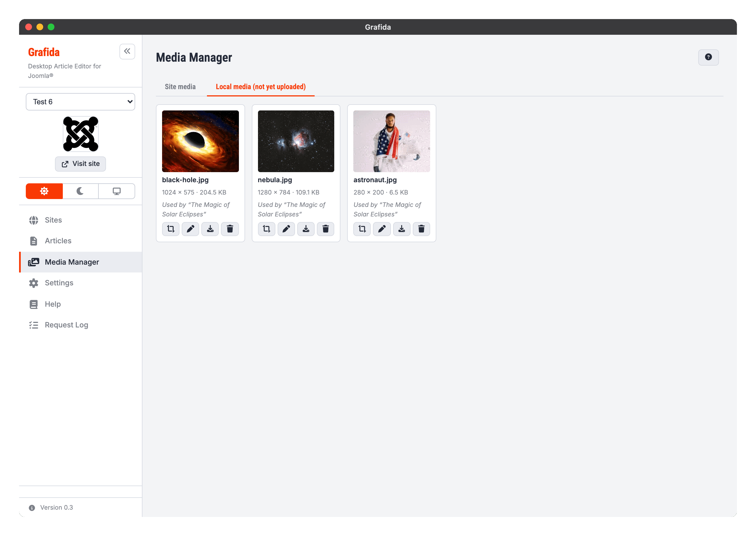Screen dimensions: 756x536
Task: Switch to dark theme with the moon button
Action: [x=80, y=191]
